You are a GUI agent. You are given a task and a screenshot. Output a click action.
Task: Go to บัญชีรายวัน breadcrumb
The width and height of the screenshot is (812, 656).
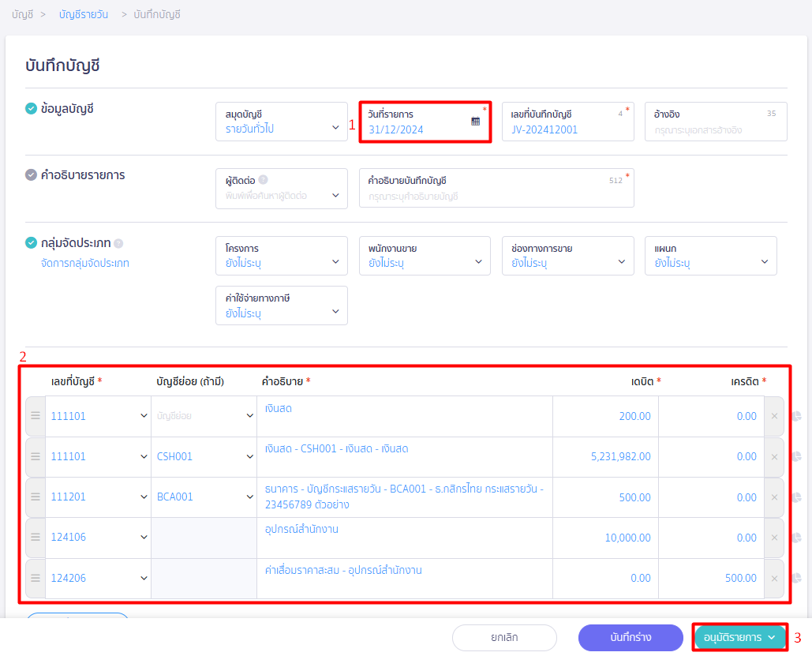pyautogui.click(x=84, y=14)
